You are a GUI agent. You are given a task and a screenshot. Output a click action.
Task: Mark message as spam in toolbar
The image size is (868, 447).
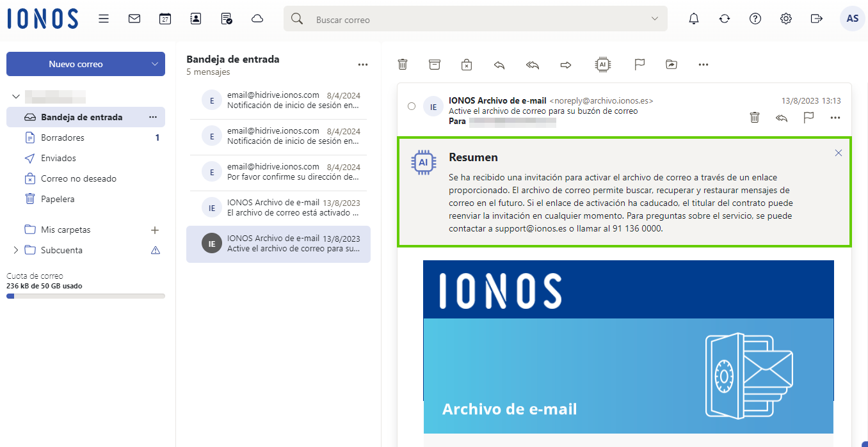tap(467, 64)
